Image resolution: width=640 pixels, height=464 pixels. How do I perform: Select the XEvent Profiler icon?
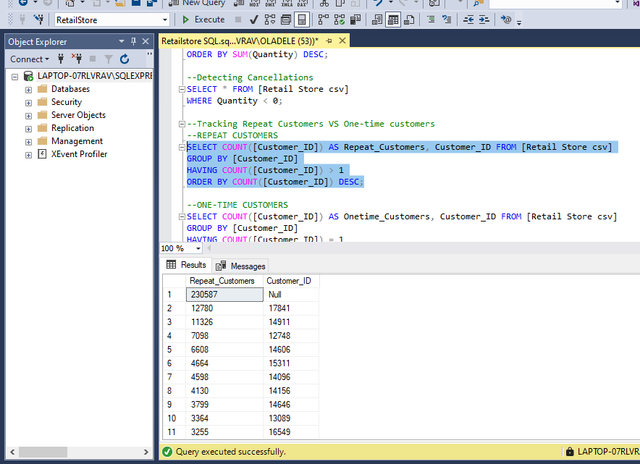(x=42, y=154)
